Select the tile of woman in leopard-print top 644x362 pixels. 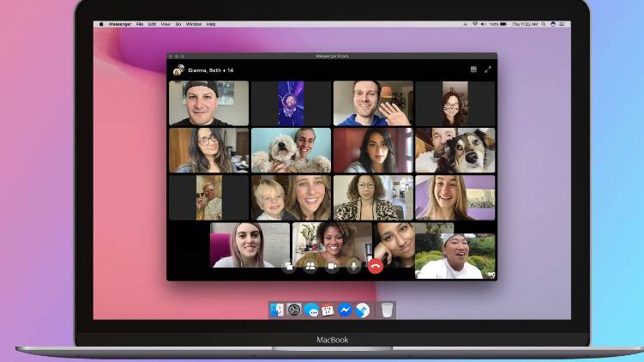373,197
